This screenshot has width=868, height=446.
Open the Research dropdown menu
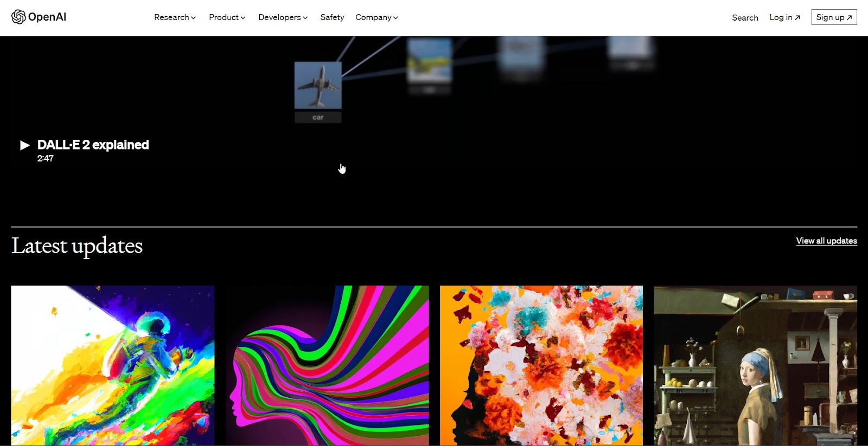click(175, 17)
